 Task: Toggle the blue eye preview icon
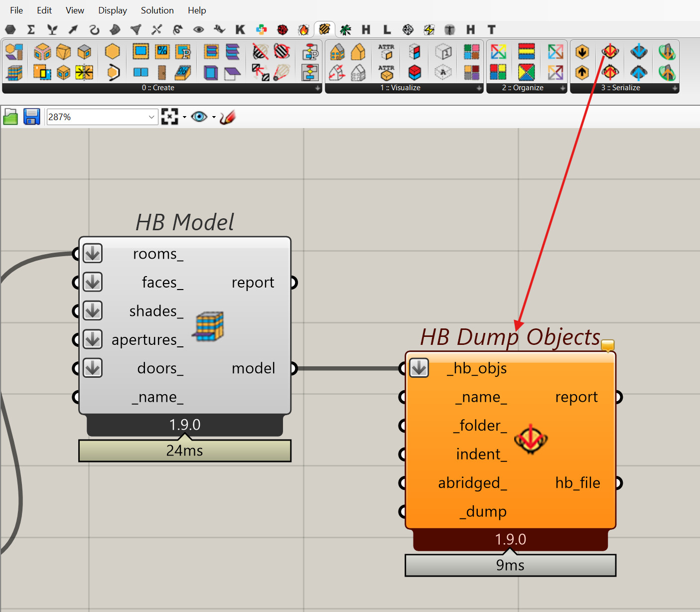[x=199, y=117]
